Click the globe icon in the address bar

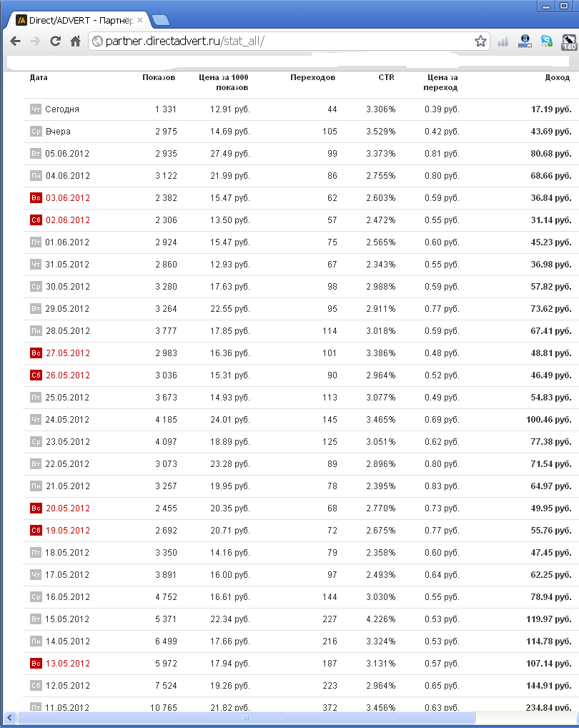tap(97, 41)
